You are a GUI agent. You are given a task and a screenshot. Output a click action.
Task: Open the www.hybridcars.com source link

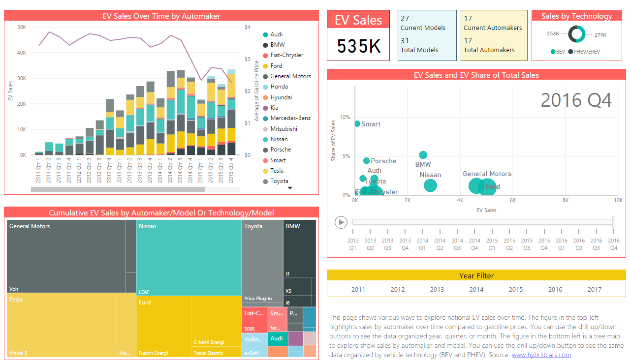(541, 355)
